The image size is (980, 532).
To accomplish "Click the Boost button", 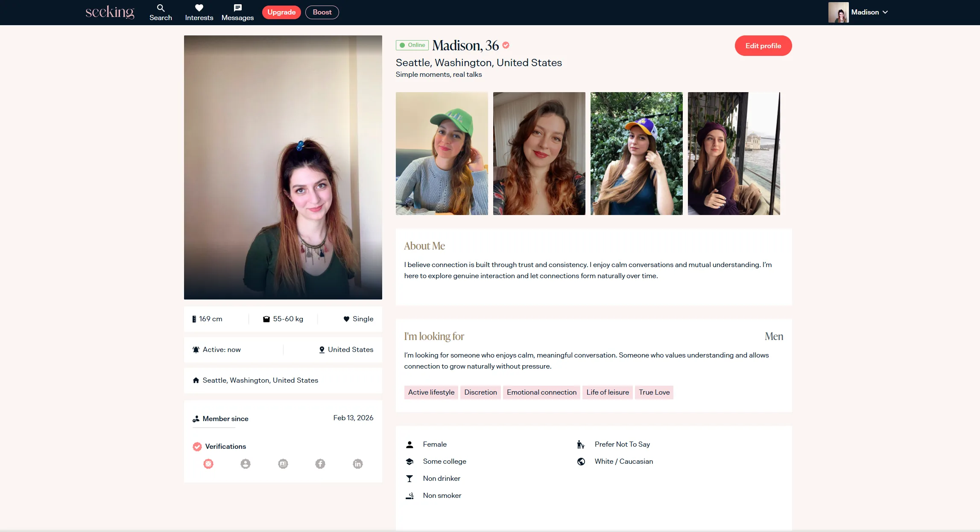I will coord(322,12).
